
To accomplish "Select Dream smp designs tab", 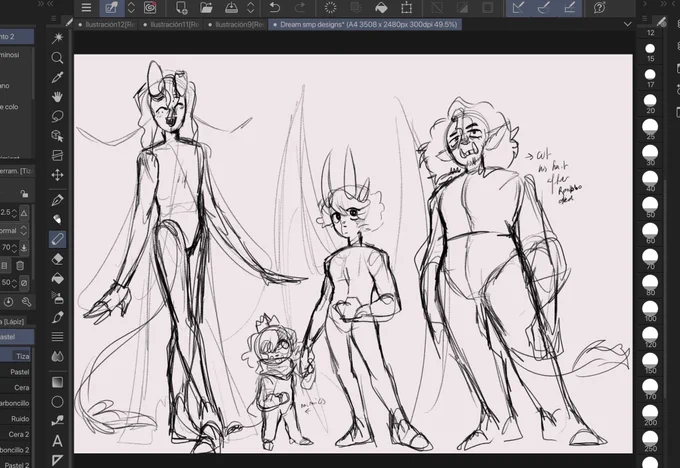I will [x=365, y=25].
